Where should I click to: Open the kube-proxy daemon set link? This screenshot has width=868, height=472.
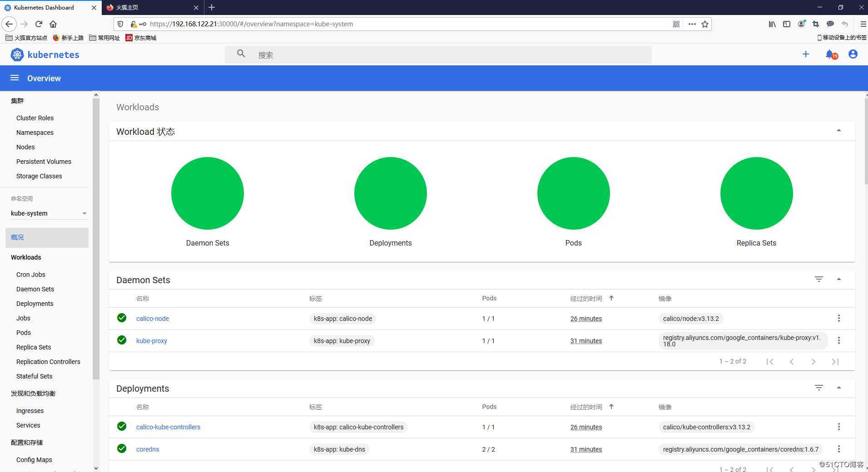(x=152, y=341)
